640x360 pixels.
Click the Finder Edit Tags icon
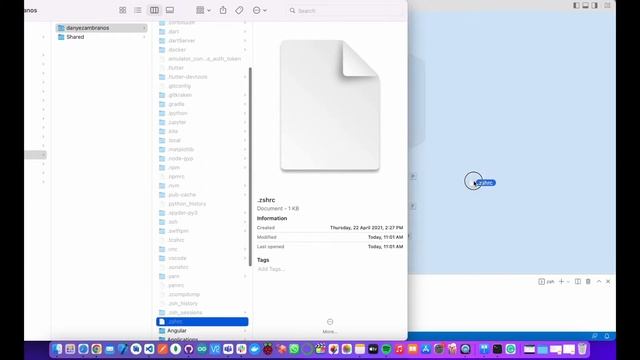pyautogui.click(x=239, y=10)
